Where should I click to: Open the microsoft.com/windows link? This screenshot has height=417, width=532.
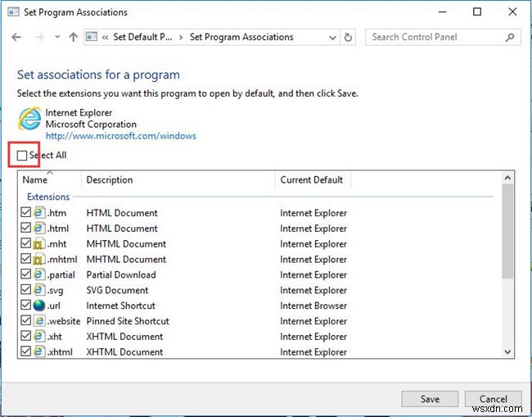click(121, 136)
